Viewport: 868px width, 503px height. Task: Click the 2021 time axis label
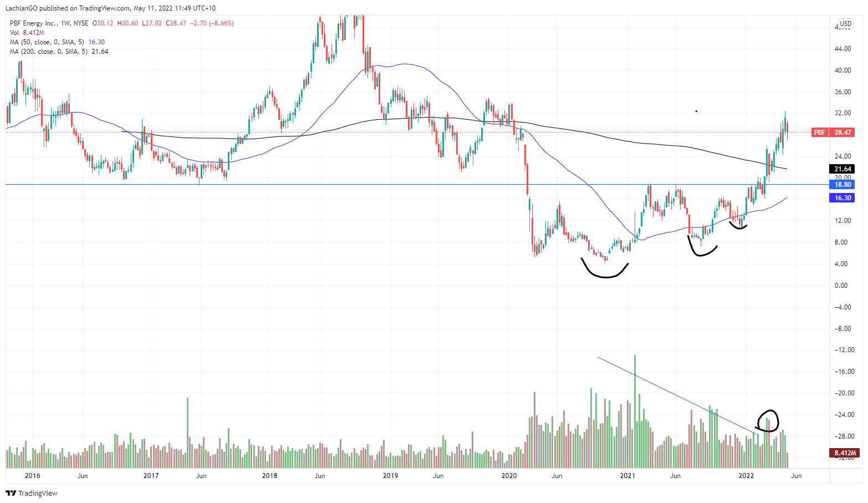point(627,476)
